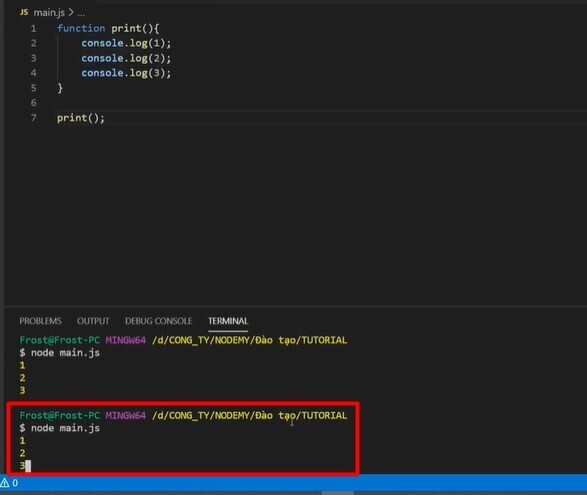The height and width of the screenshot is (495, 587).
Task: Click the warning count 0 in status bar
Action: tap(15, 483)
